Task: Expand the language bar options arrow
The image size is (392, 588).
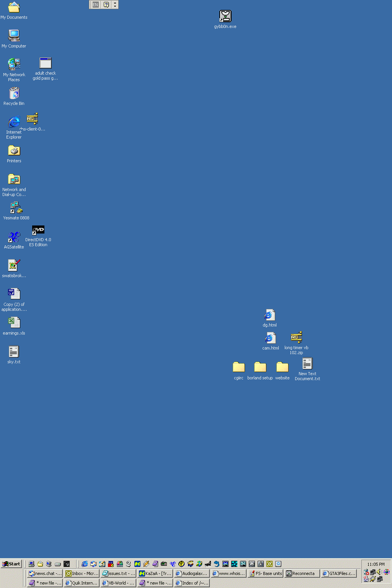Action: pos(115,5)
